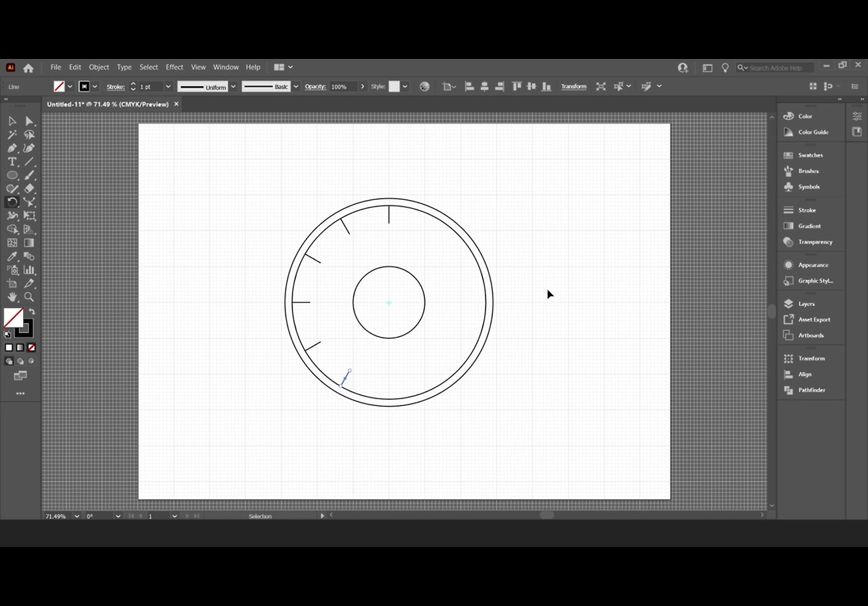This screenshot has width=868, height=606.
Task: Select the Mesh tool
Action: pos(12,243)
